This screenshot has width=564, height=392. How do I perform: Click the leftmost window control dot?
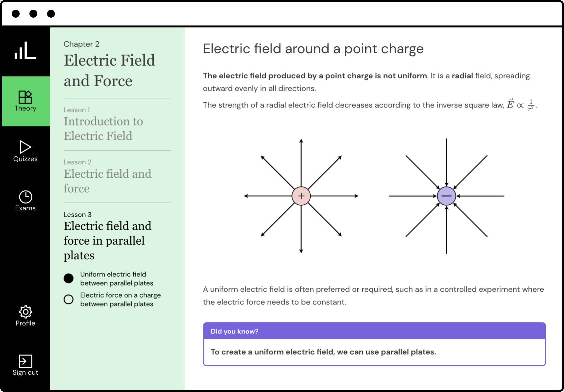click(16, 13)
